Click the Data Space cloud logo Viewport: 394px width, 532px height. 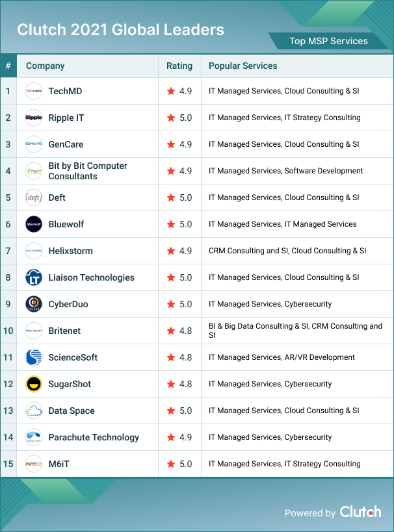point(34,411)
